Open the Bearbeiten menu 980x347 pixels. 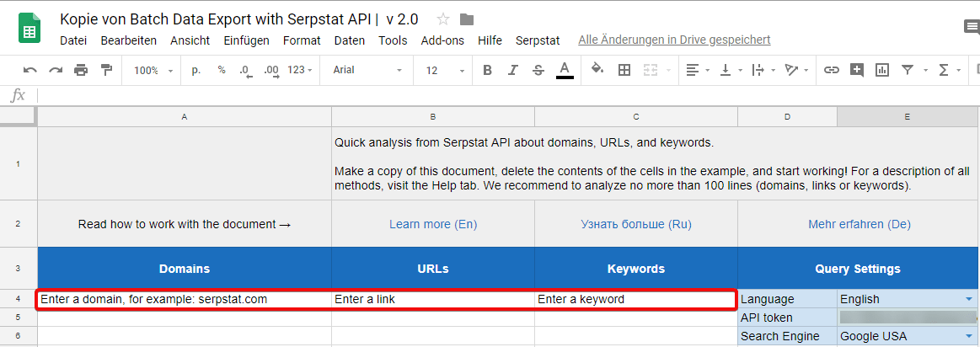(129, 40)
